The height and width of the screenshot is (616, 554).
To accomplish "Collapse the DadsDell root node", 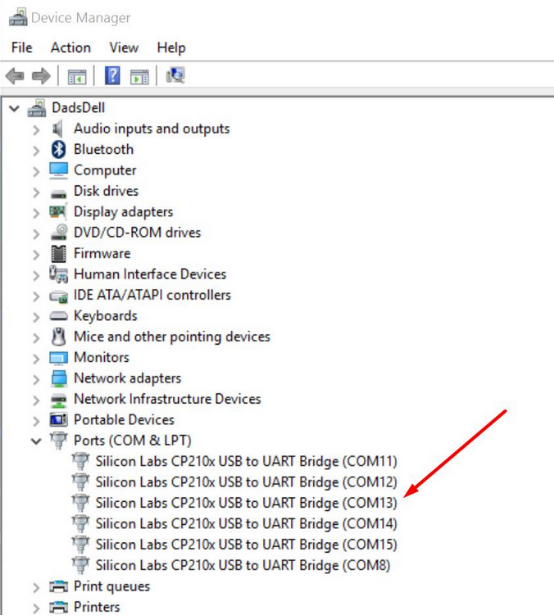I will pyautogui.click(x=15, y=108).
